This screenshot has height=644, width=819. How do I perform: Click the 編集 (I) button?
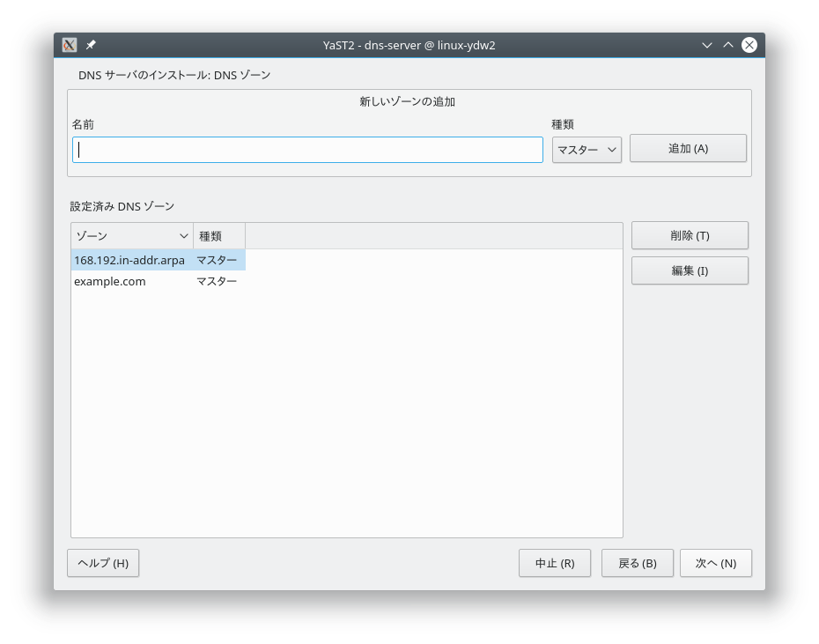click(690, 270)
